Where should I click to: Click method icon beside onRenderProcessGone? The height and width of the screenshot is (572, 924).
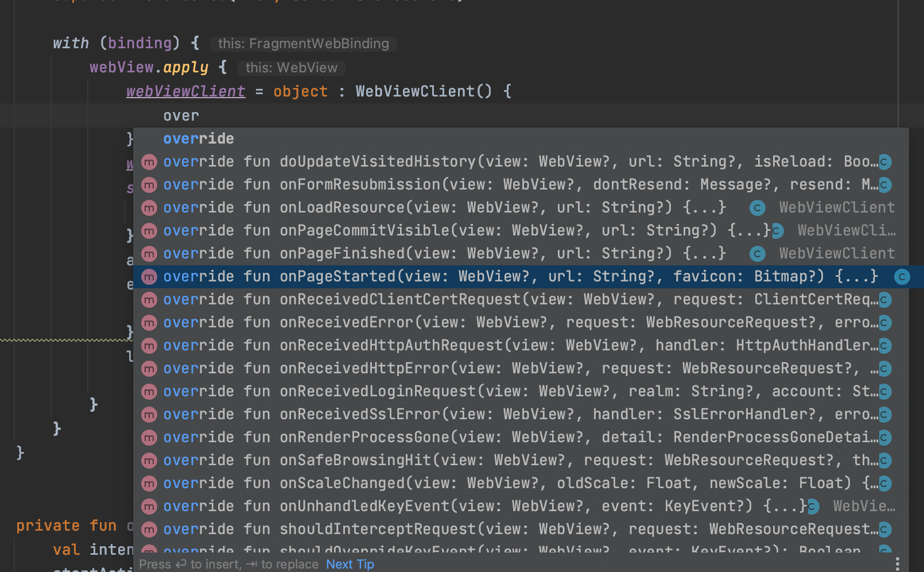tap(149, 438)
